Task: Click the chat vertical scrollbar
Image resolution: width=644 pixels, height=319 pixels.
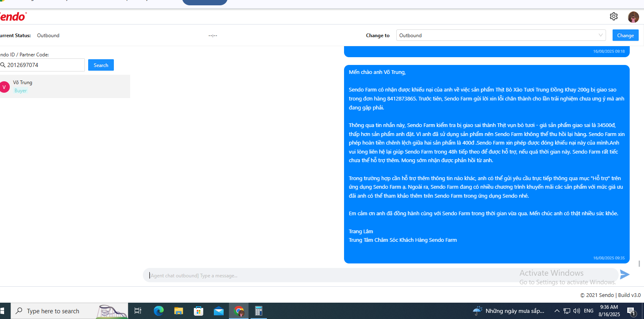Action: [639, 263]
